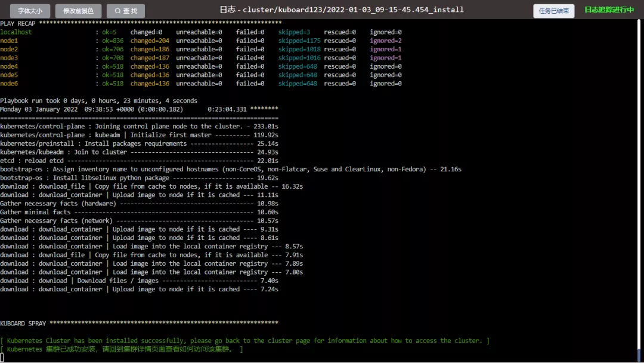Click the 日志追踪进行中 log tracking status

[x=609, y=10]
